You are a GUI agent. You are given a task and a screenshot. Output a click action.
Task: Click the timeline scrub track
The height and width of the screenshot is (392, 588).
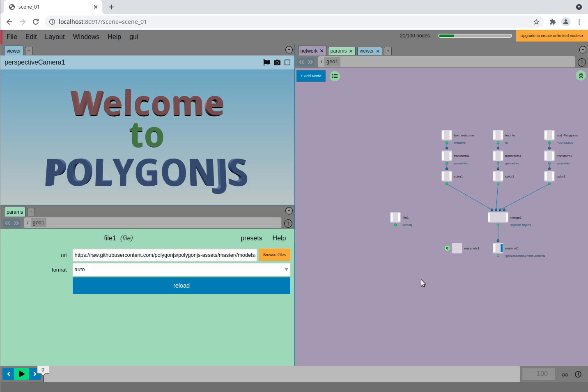[x=281, y=374]
